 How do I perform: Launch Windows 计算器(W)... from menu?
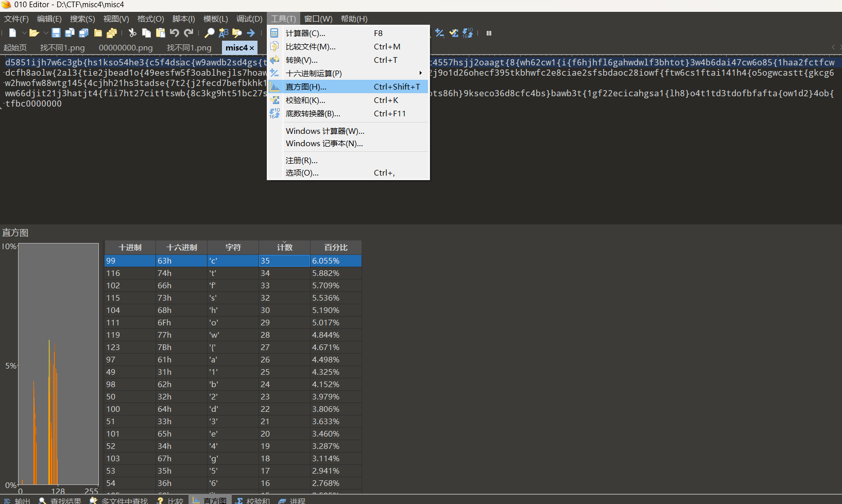(x=348, y=131)
